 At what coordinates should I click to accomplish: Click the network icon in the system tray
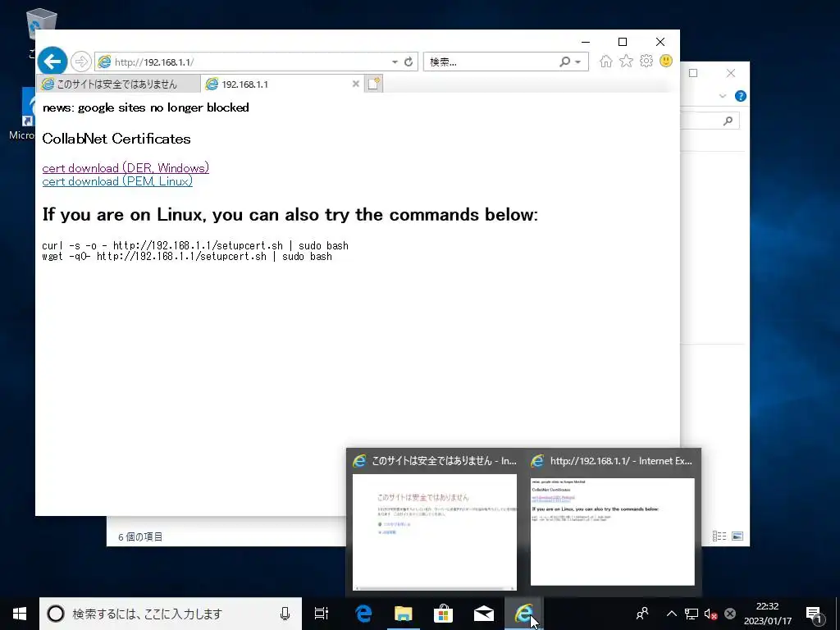691,614
